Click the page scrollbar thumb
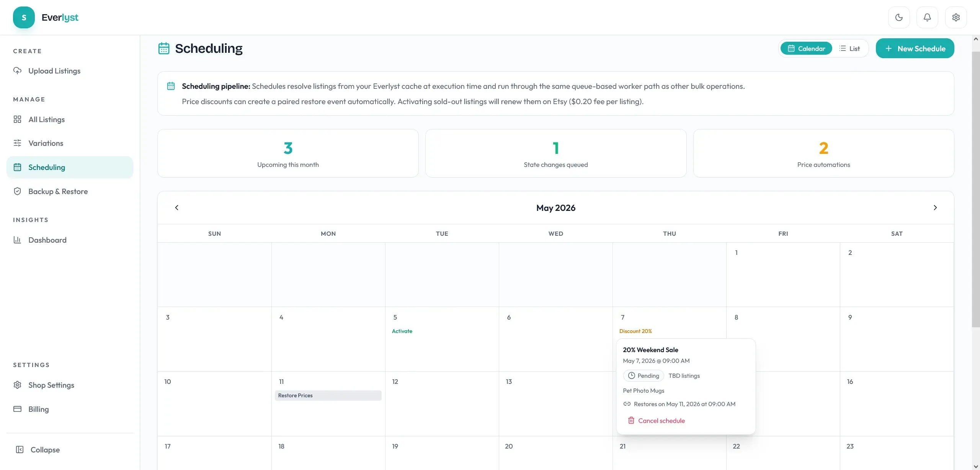The height and width of the screenshot is (470, 980). coord(976,189)
